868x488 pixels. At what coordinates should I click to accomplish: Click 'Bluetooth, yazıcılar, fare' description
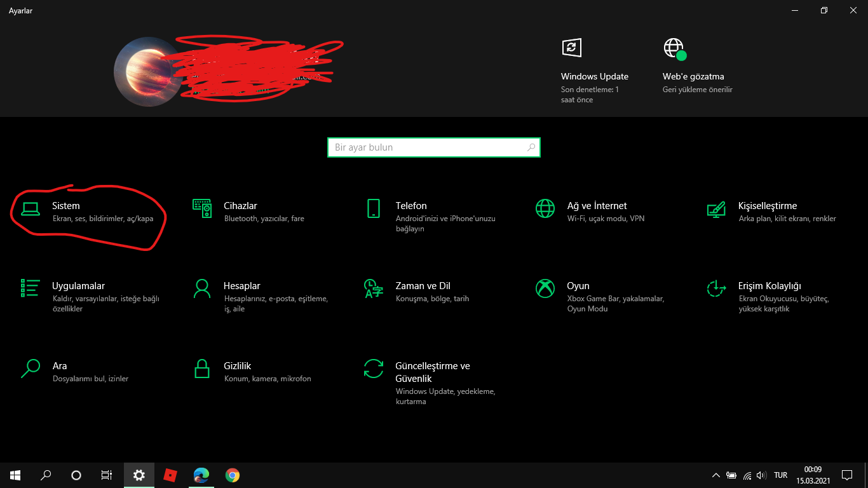(264, 219)
